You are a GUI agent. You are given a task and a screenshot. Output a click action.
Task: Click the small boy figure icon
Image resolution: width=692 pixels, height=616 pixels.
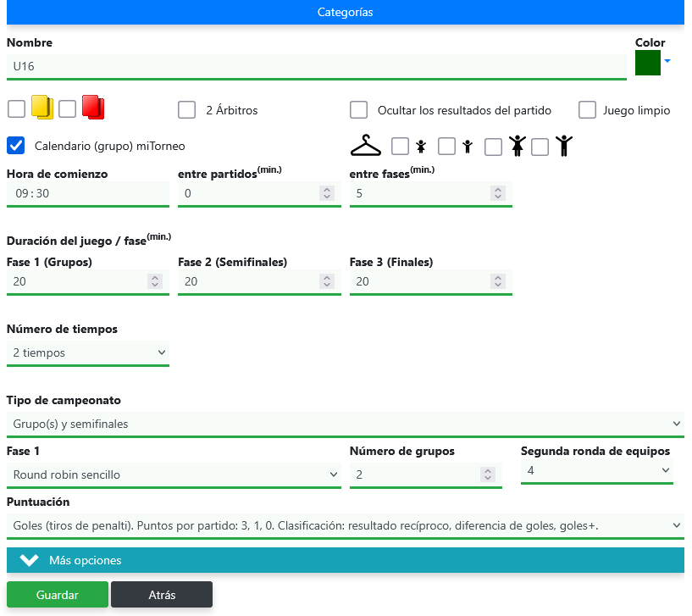467,147
